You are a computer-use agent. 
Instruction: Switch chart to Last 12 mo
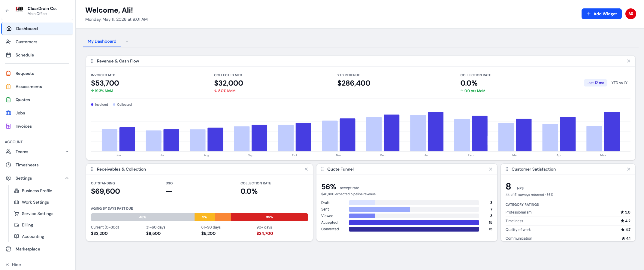[x=595, y=83]
